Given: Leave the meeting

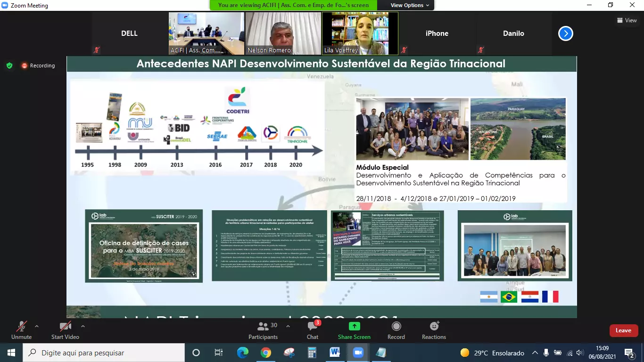Looking at the screenshot, I should coord(623,330).
